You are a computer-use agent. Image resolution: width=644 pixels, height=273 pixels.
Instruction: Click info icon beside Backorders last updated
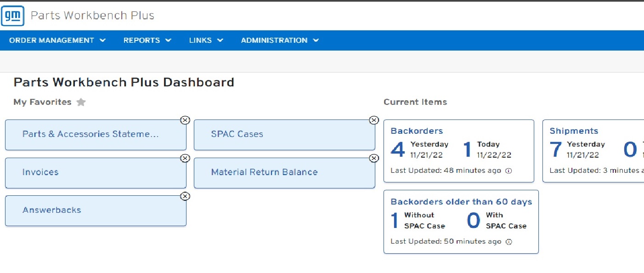(508, 171)
